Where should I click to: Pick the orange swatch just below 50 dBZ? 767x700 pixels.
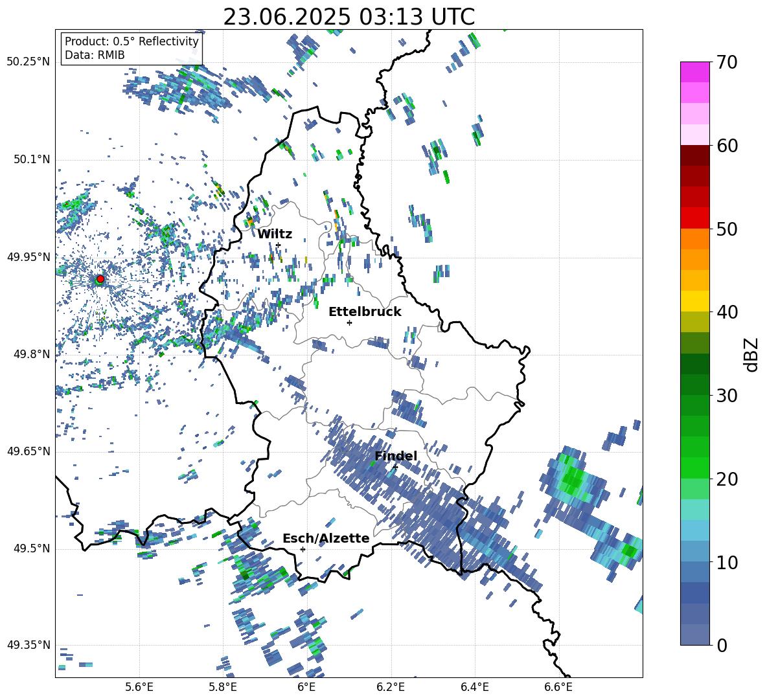pos(694,239)
